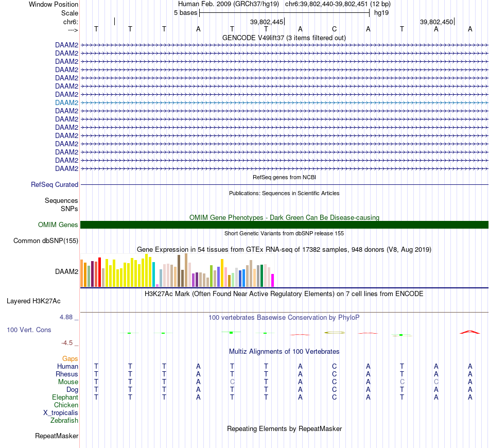This screenshot has height=448, width=489.
Task: Click the Scale track label
Action: pyautogui.click(x=70, y=13)
